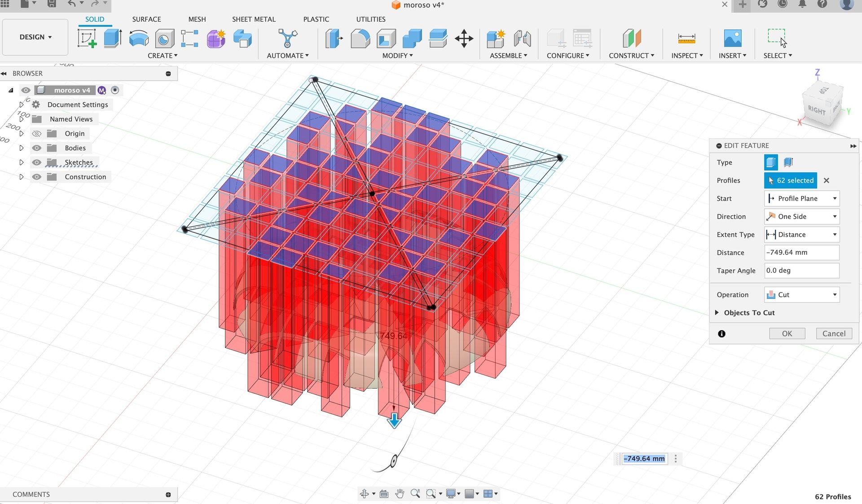Switch to the SHEET METAL tab
This screenshot has height=504, width=862.
click(254, 19)
